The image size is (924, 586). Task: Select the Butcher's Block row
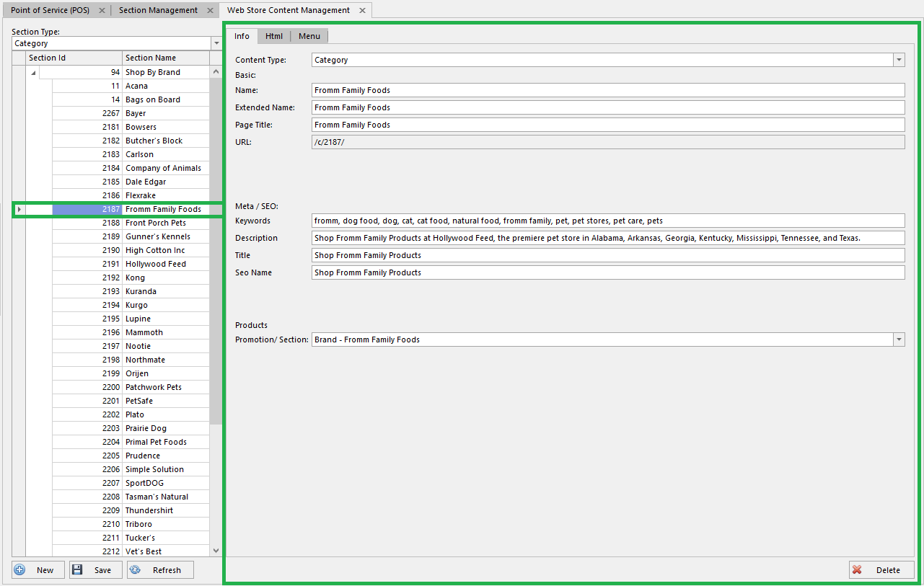[x=131, y=141]
